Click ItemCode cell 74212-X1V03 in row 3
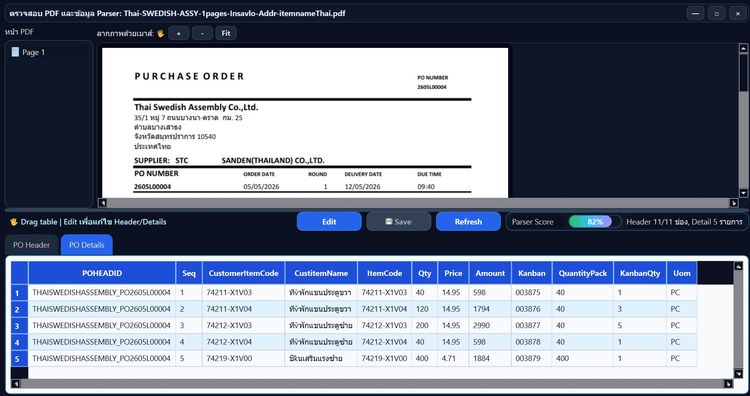Image resolution: width=750 pixels, height=396 pixels. [385, 326]
